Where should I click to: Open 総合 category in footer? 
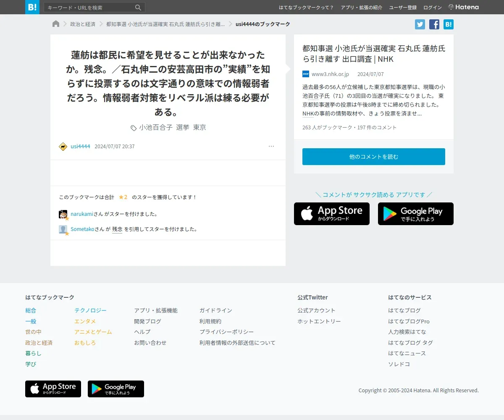pos(31,310)
